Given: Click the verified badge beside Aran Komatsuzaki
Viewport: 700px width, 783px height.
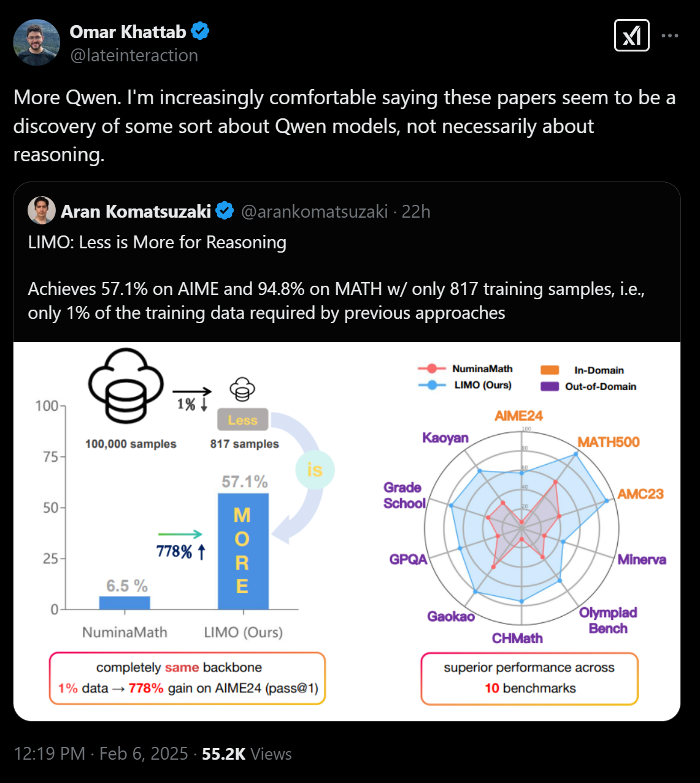Looking at the screenshot, I should tap(225, 212).
